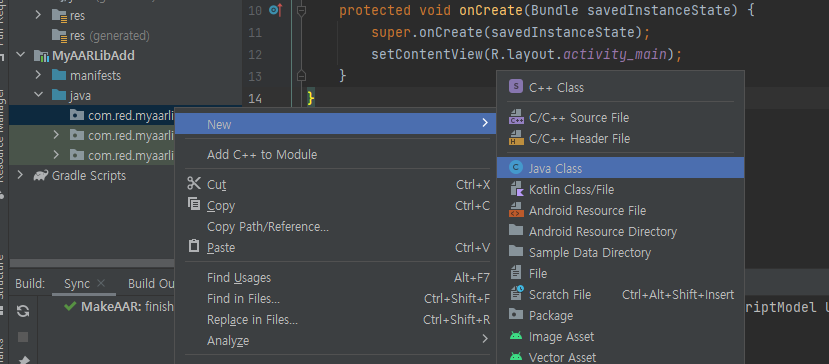
Task: Choose Find in Files...
Action: [x=335, y=298]
